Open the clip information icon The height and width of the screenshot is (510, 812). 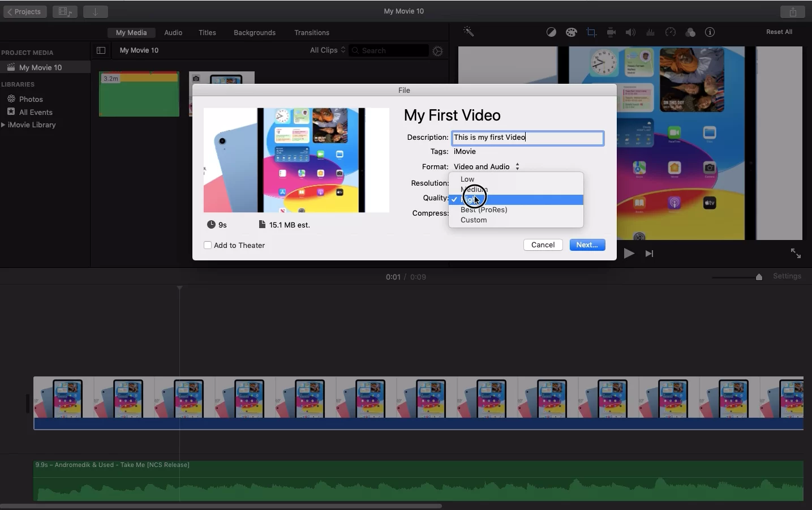pyautogui.click(x=710, y=32)
